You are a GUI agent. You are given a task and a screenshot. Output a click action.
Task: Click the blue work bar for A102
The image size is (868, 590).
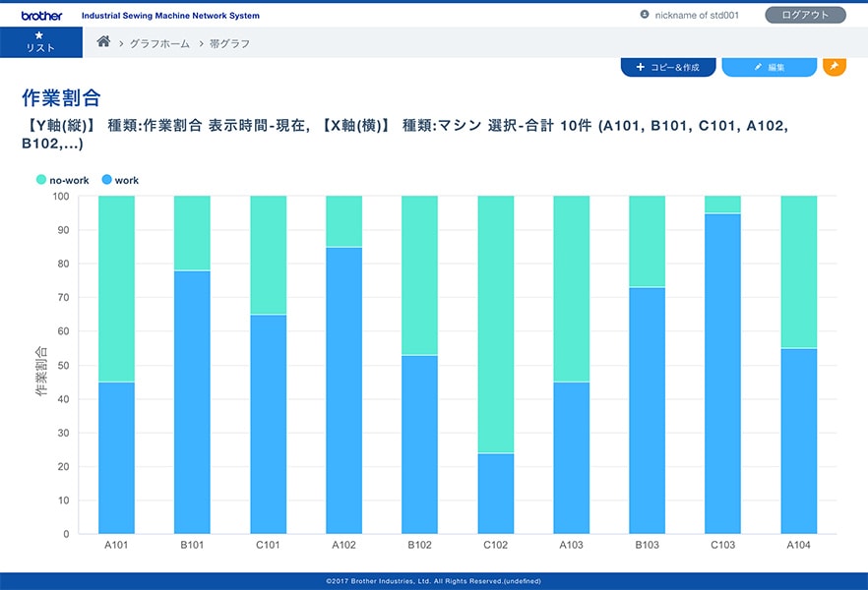tap(343, 390)
